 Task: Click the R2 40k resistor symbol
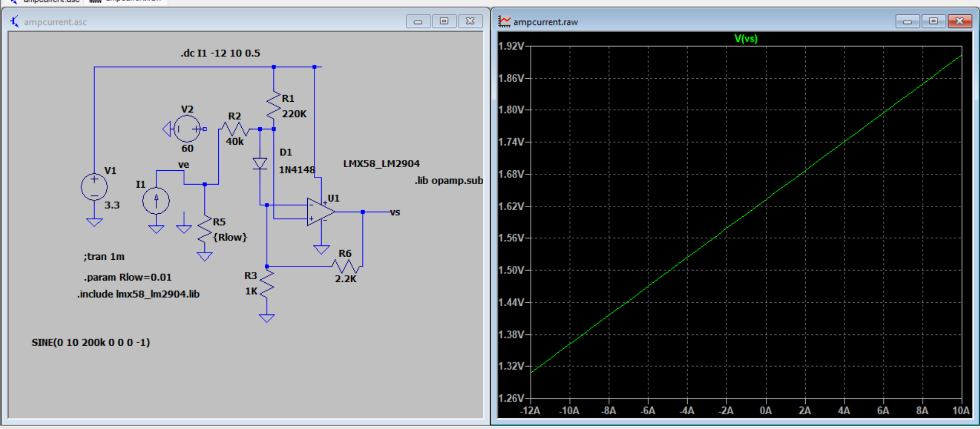(x=235, y=129)
